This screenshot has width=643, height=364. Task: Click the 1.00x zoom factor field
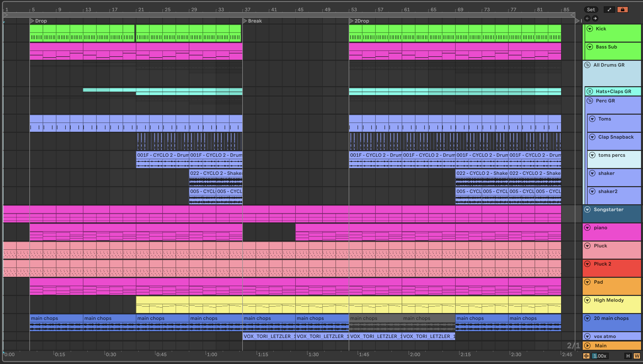[600, 356]
